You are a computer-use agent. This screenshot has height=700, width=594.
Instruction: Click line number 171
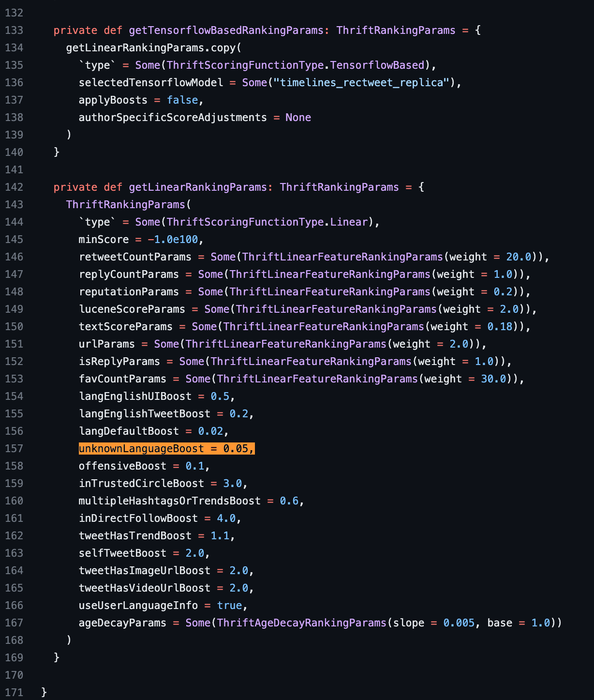[14, 693]
